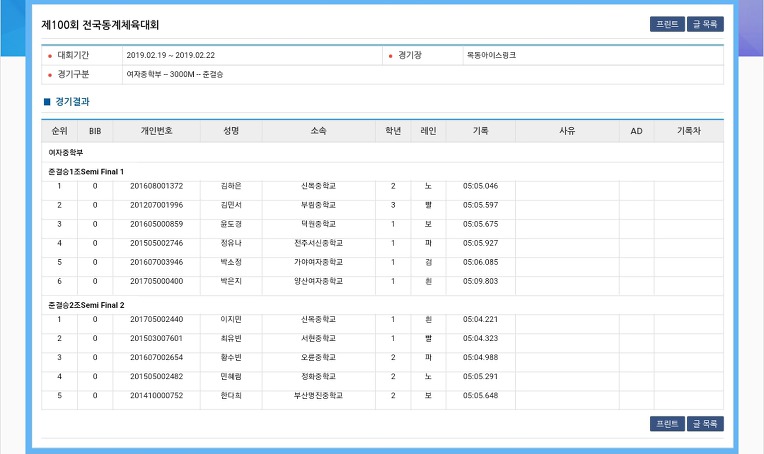This screenshot has height=454, width=764.
Task: Click the 레인 column header
Action: (428, 131)
